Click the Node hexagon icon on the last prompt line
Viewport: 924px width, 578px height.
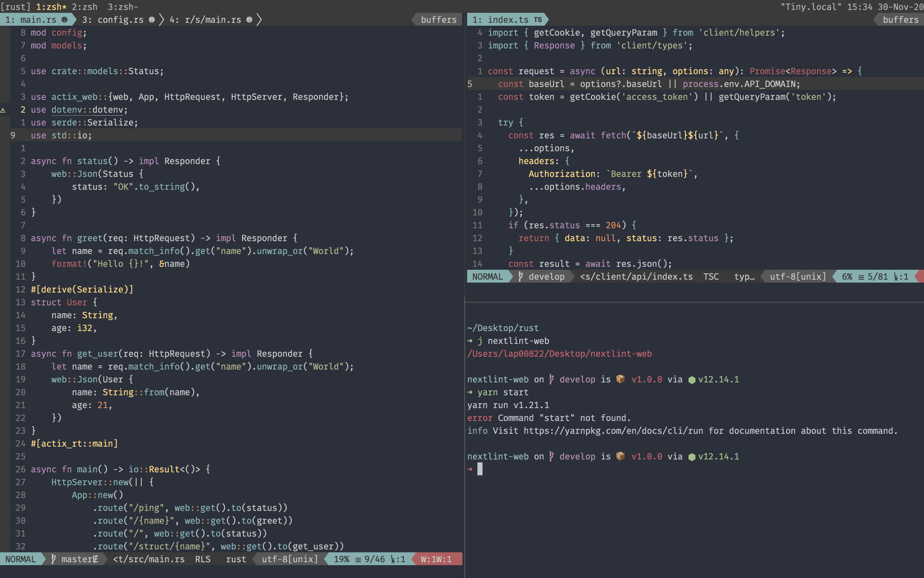tap(691, 457)
